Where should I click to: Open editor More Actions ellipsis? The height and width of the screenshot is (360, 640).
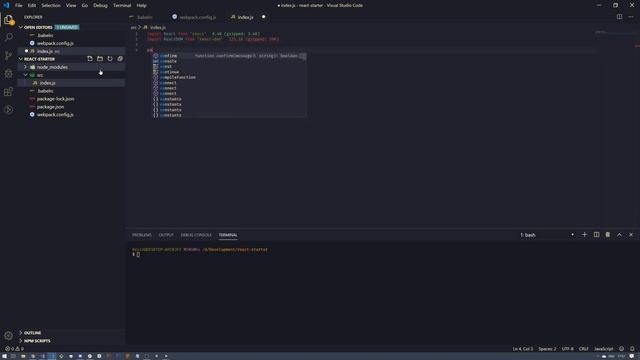631,17
